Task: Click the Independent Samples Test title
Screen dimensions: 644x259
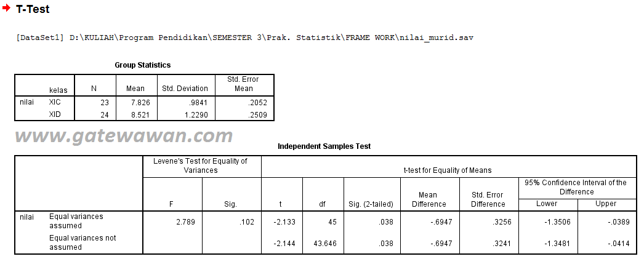Action: (x=324, y=146)
